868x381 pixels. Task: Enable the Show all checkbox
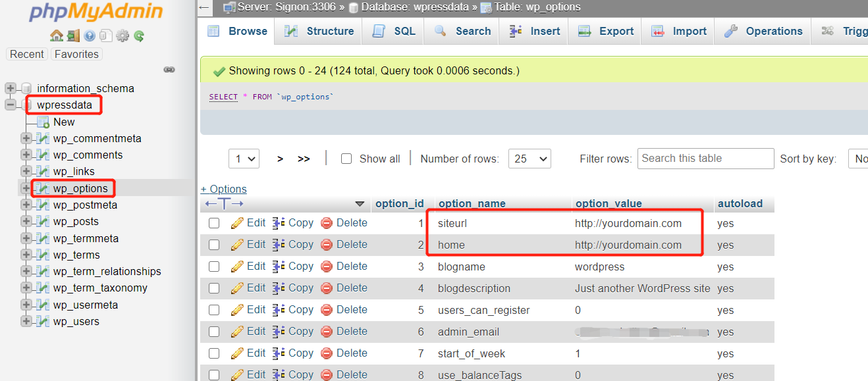coord(346,159)
